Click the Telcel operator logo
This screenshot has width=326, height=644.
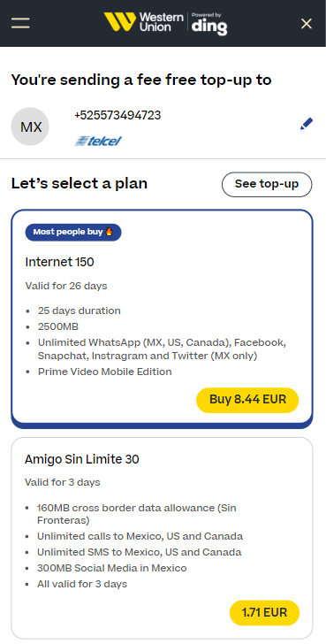point(98,141)
